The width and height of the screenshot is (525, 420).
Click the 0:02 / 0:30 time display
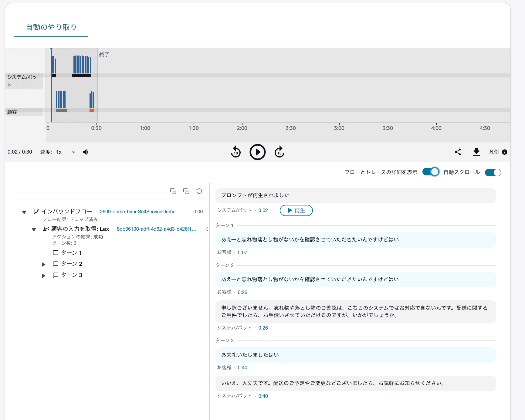pos(20,152)
